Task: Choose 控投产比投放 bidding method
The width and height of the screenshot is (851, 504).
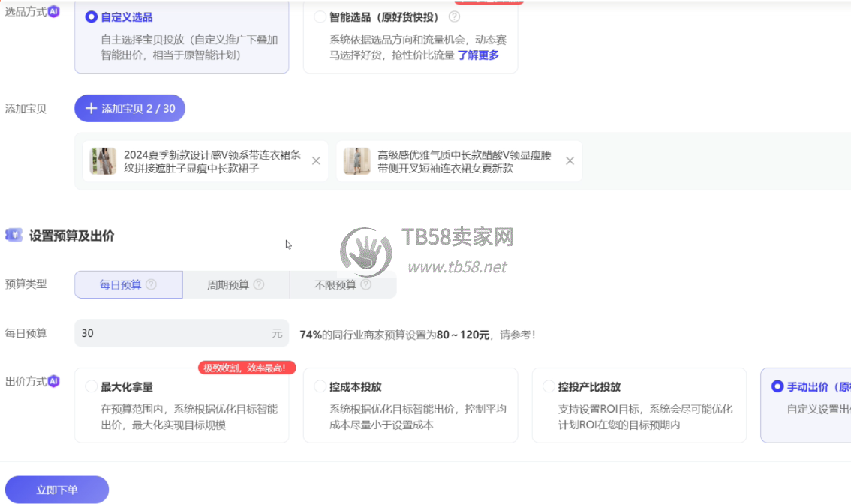Action: (x=549, y=387)
